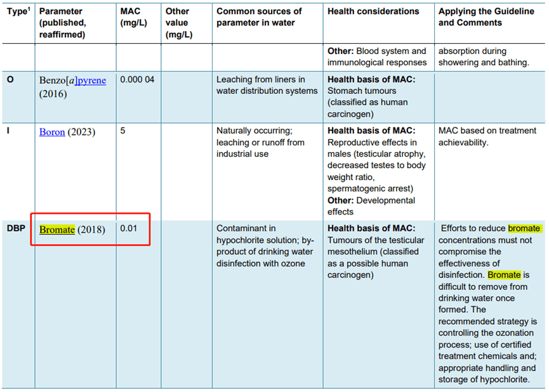Click highlighted Bromate before 'is difficult'
The image size is (549, 392).
(504, 275)
